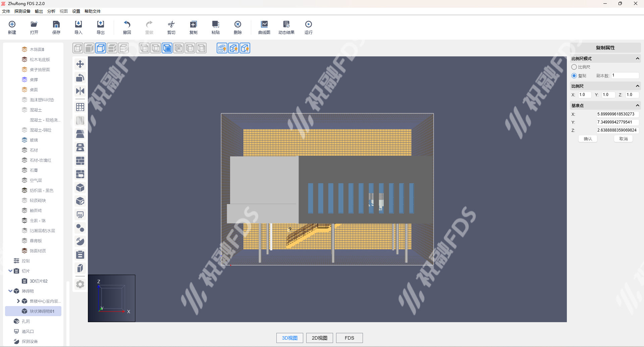Screen dimensions: 644x347
Task: Switch to the FDS tab
Action: [x=350, y=338]
